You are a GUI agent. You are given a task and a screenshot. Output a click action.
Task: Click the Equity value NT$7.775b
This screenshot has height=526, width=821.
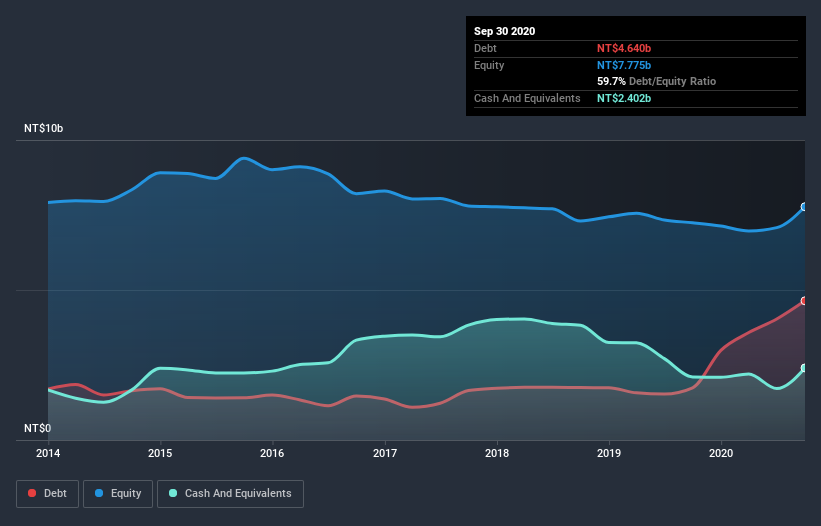tap(624, 65)
